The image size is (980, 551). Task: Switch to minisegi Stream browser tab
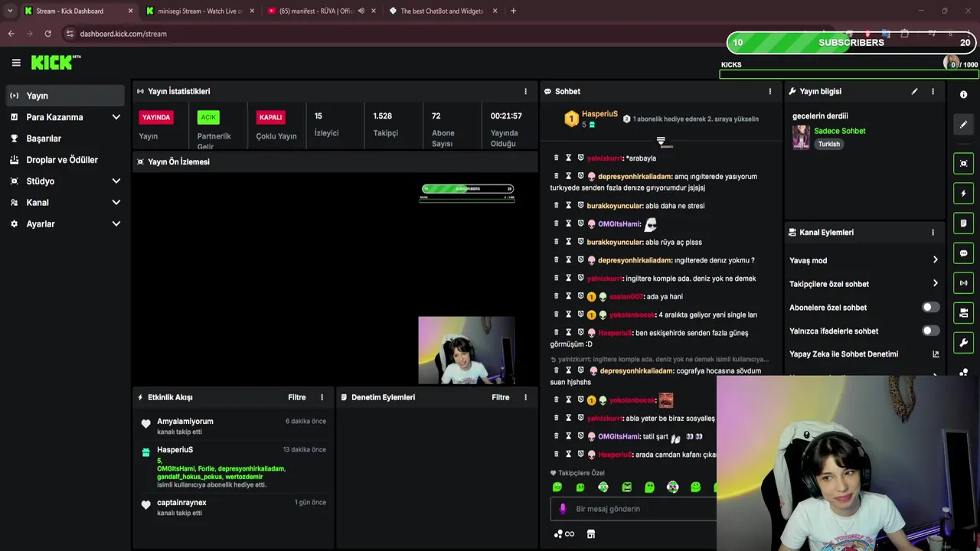[201, 11]
